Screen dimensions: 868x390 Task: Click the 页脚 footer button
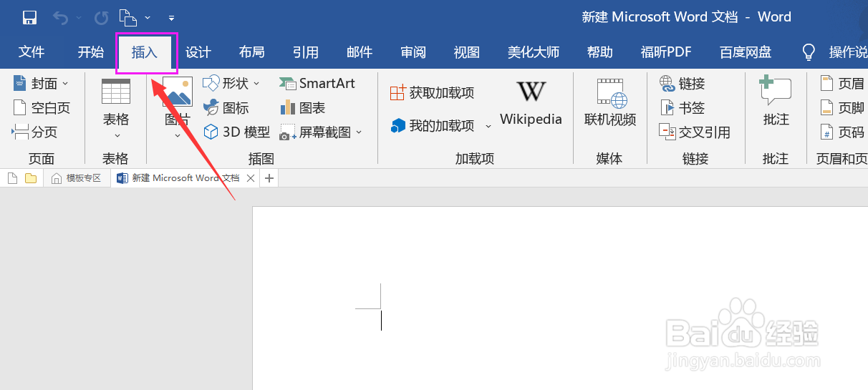tap(842, 108)
